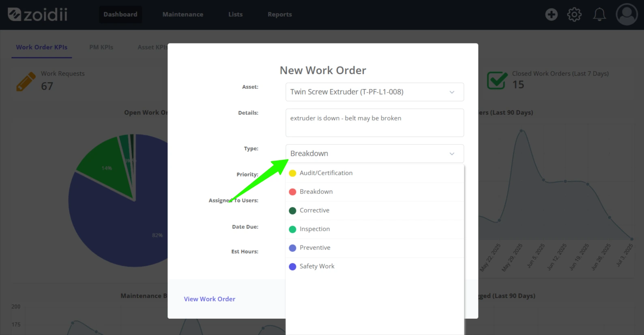This screenshot has width=644, height=335.
Task: Click the New Work Order heading
Action: (x=323, y=70)
